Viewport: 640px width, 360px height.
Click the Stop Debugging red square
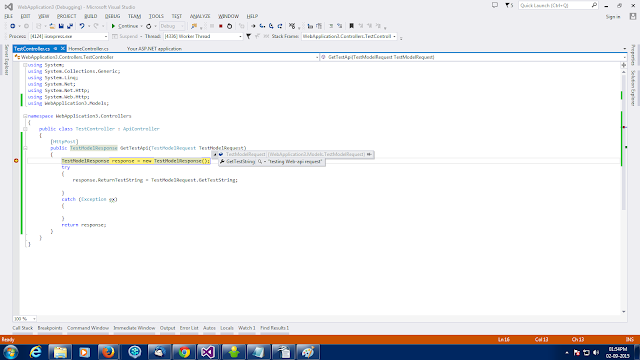click(x=220, y=26)
